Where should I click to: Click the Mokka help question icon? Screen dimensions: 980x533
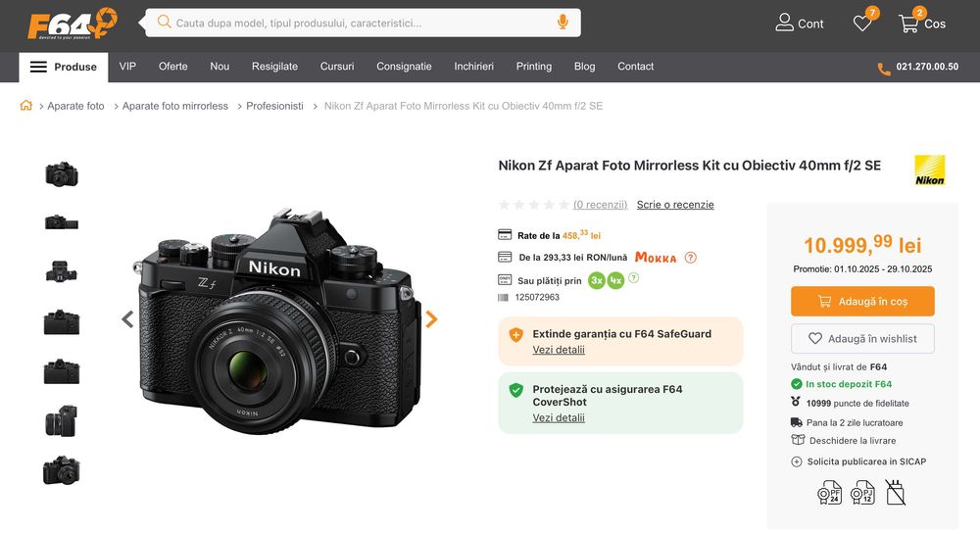pos(691,258)
